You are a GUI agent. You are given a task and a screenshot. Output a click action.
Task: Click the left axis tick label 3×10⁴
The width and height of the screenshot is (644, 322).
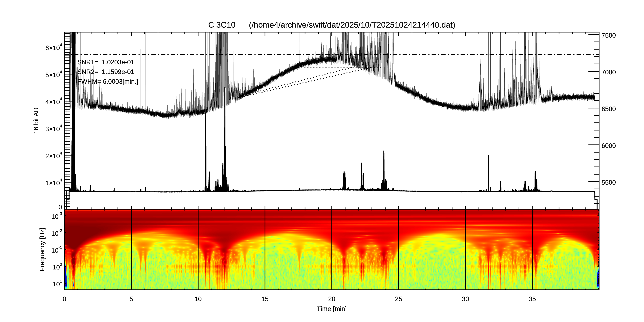(x=53, y=129)
